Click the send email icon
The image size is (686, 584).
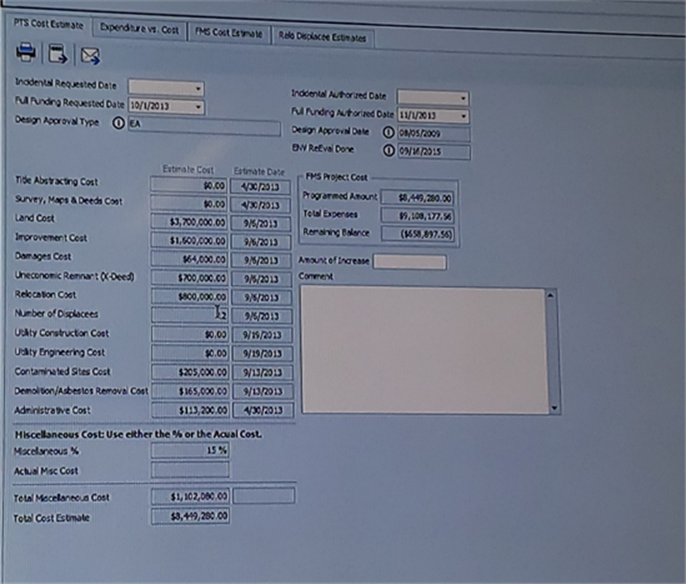pyautogui.click(x=91, y=56)
